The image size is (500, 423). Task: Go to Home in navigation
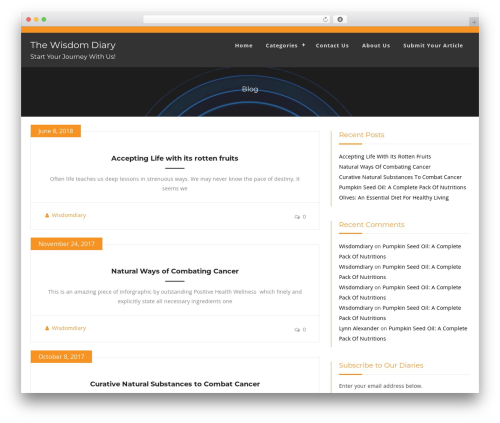(x=243, y=46)
